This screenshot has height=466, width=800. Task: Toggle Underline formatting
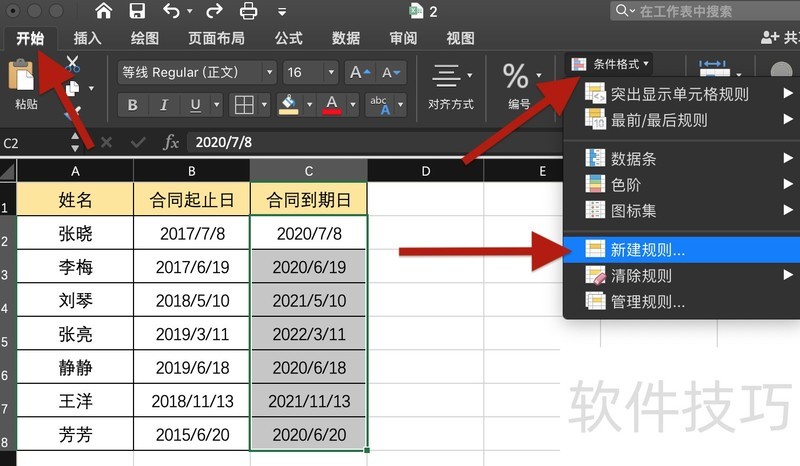pyautogui.click(x=195, y=105)
